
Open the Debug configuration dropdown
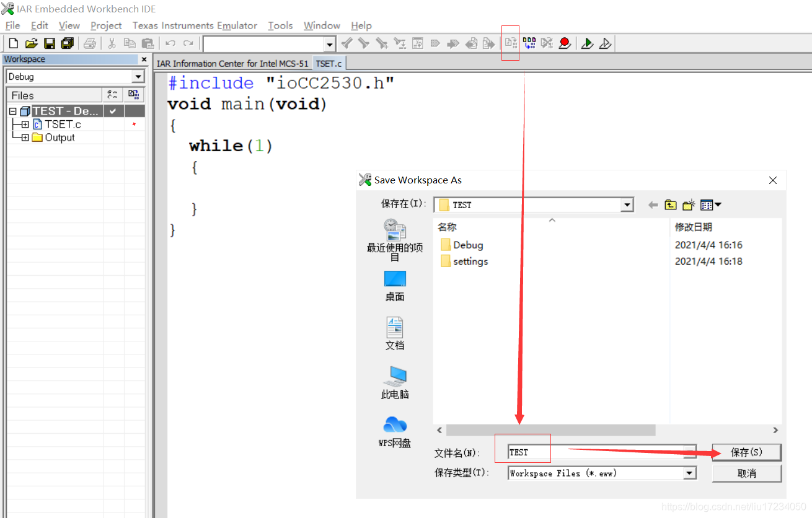(x=138, y=77)
